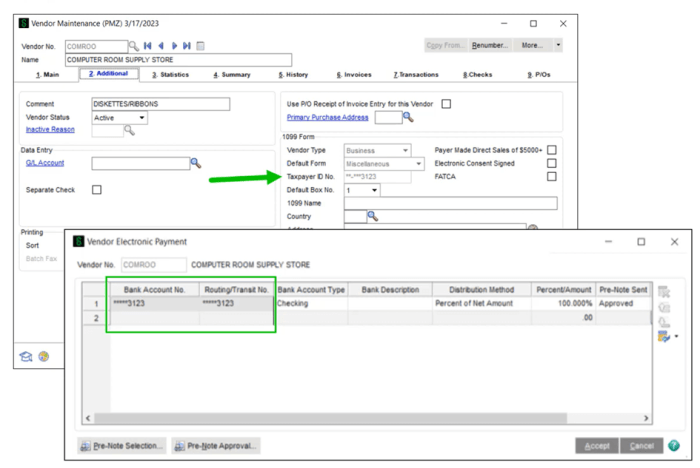Open the memo icon beside navigation arrows

200,46
